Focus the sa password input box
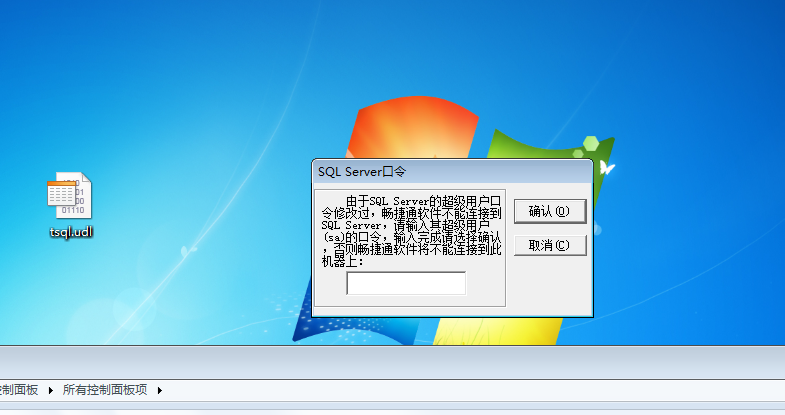 click(406, 283)
